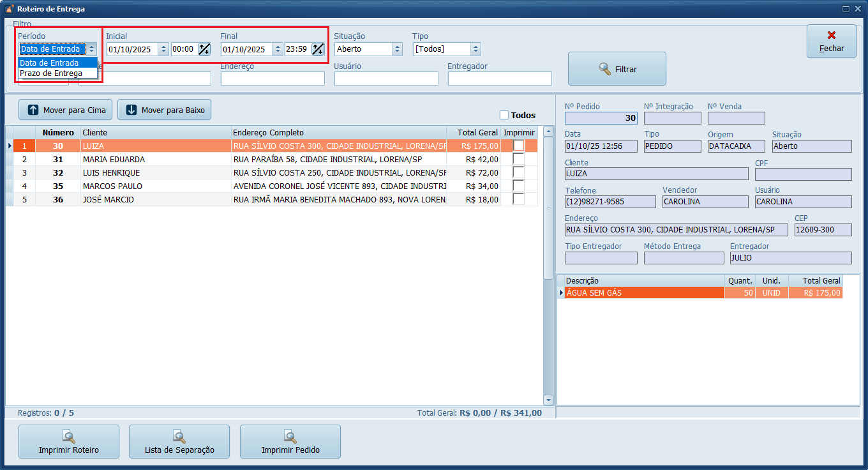Click the down arrow icon on Mover para Baixo
Viewport: 868px width, 470px height.
(x=131, y=110)
